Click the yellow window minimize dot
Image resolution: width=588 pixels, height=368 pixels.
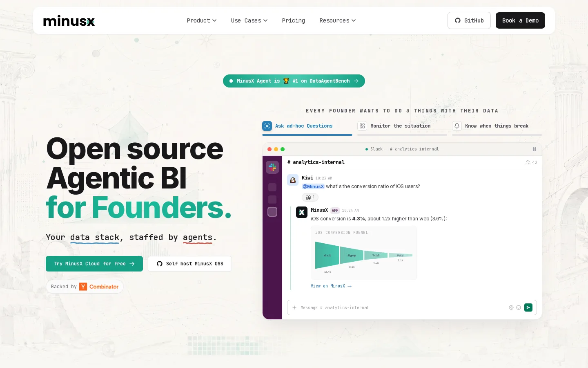(276, 149)
